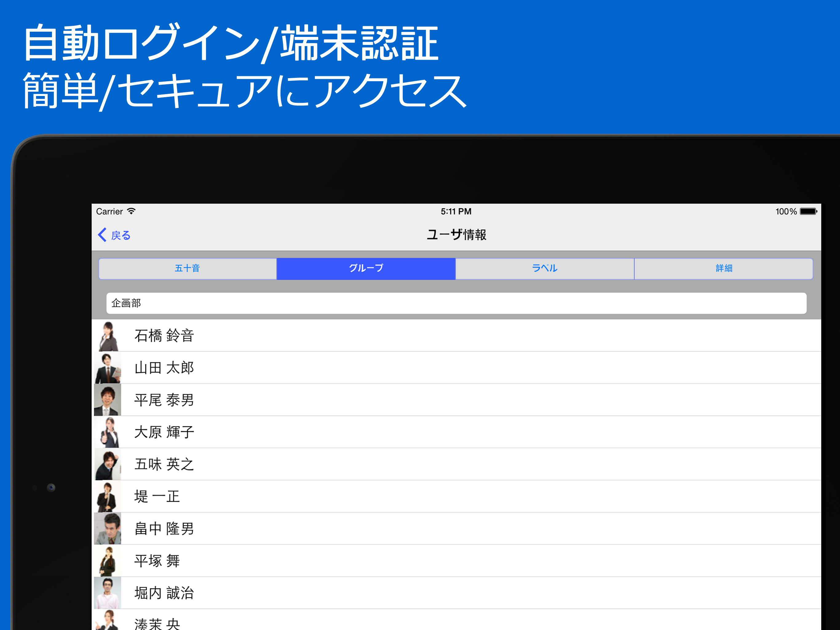The image size is (840, 630).
Task: Click the photo of 石橋 鈴音
Action: [108, 336]
